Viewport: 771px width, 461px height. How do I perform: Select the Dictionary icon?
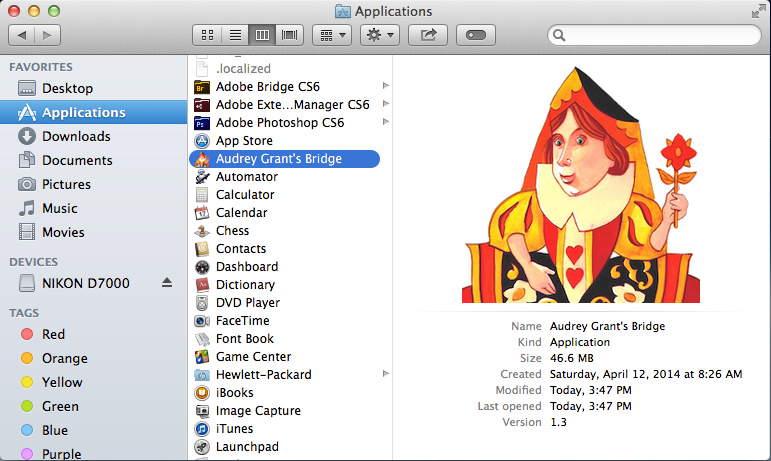click(202, 285)
